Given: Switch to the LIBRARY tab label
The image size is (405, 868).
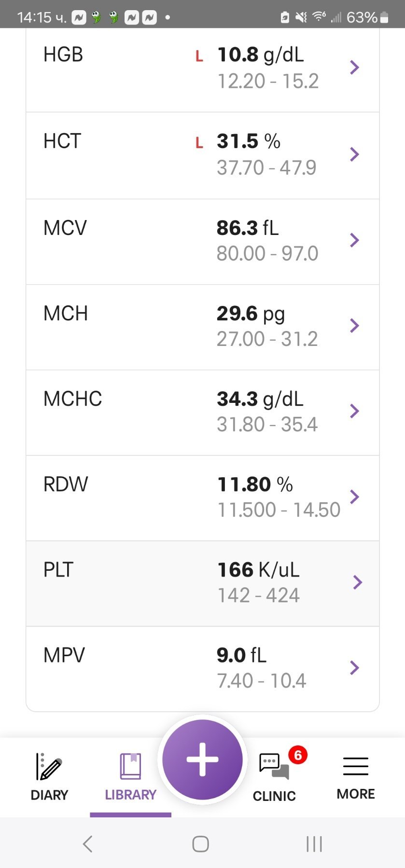Looking at the screenshot, I should coord(130,795).
